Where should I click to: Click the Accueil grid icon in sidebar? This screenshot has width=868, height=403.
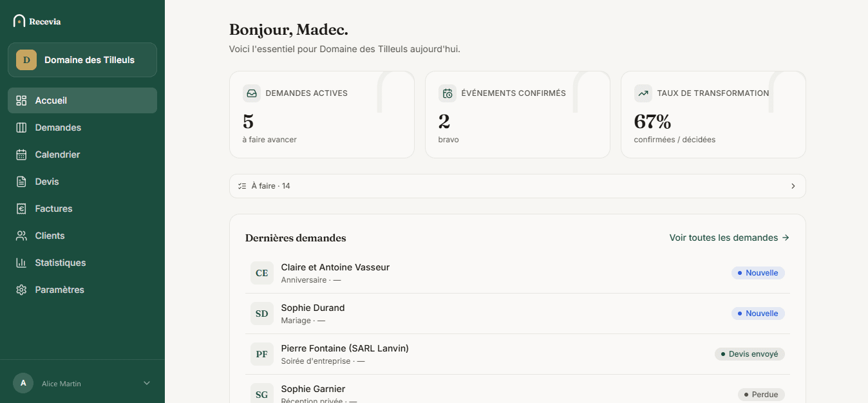click(x=21, y=100)
